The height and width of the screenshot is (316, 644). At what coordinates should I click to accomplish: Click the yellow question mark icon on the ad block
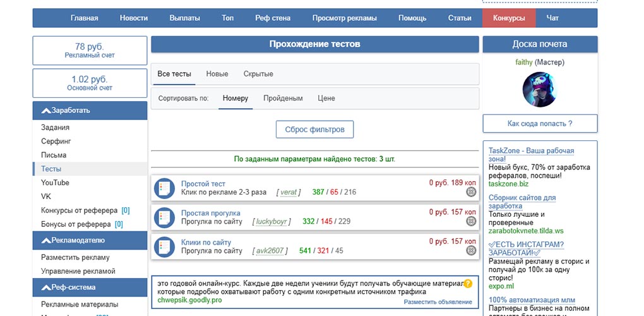[468, 284]
